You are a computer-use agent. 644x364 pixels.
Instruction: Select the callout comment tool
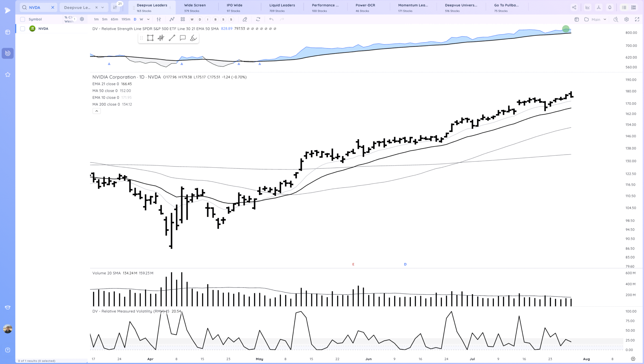183,38
